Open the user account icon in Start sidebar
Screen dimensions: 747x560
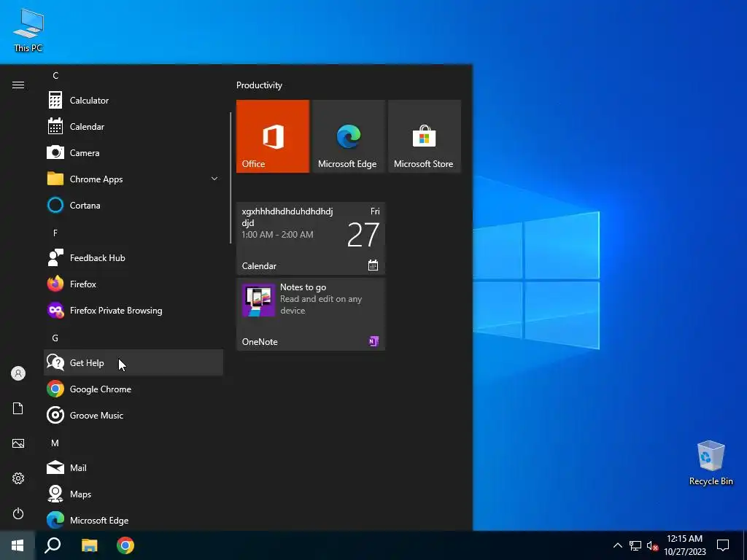click(18, 373)
